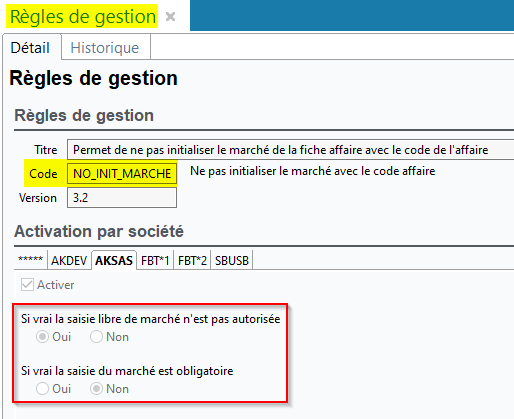Select the AKSAS company tab
This screenshot has height=419, width=514.
(114, 260)
